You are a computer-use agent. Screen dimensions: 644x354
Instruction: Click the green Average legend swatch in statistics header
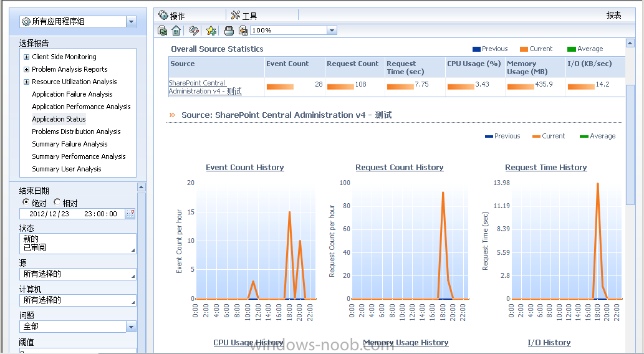click(571, 49)
